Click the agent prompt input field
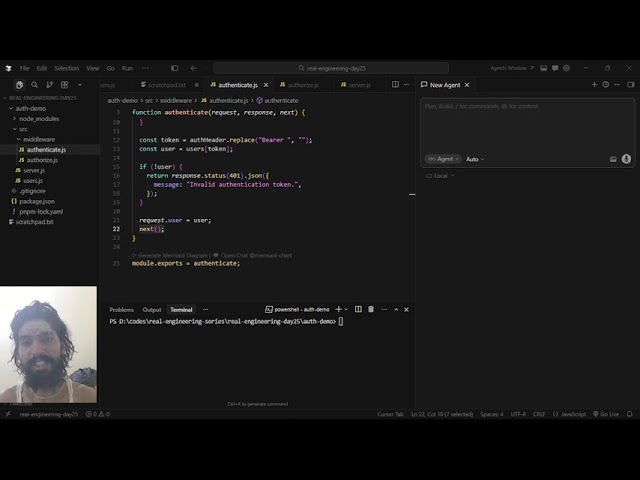The image size is (640, 480). coord(527,124)
